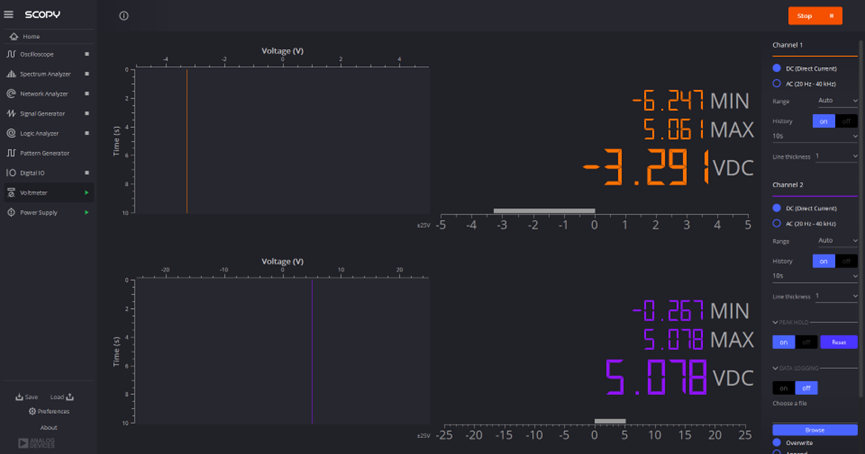
Task: Browse for a data logging file
Action: click(815, 430)
